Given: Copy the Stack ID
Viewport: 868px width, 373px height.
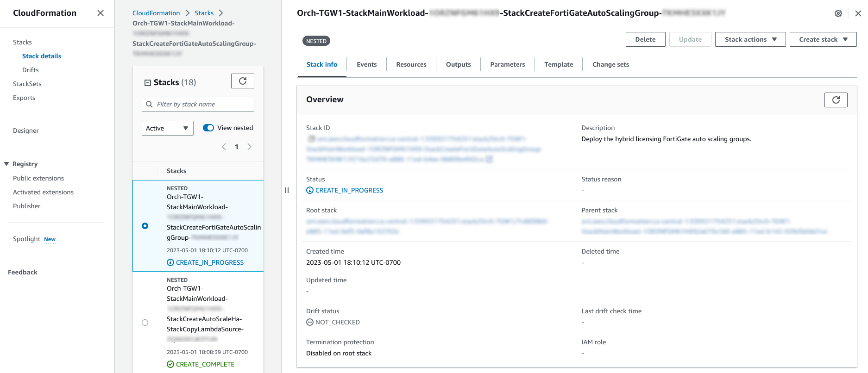Looking at the screenshot, I should 312,139.
